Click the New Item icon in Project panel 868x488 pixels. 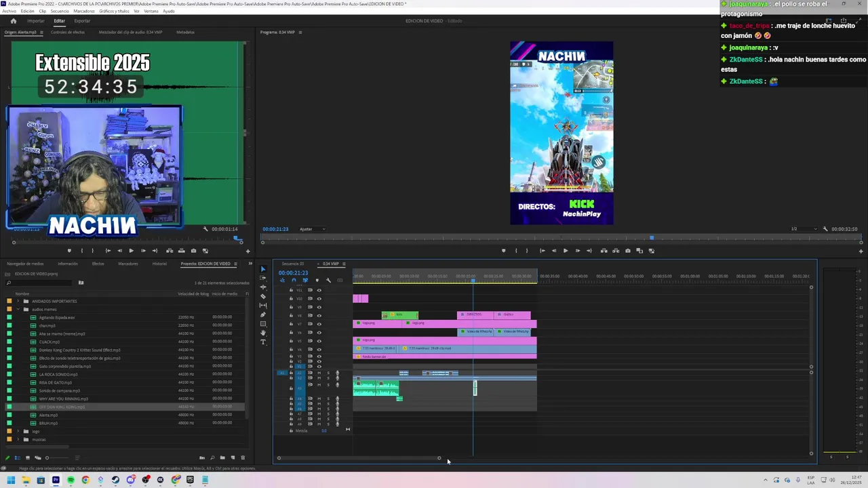[x=233, y=457]
